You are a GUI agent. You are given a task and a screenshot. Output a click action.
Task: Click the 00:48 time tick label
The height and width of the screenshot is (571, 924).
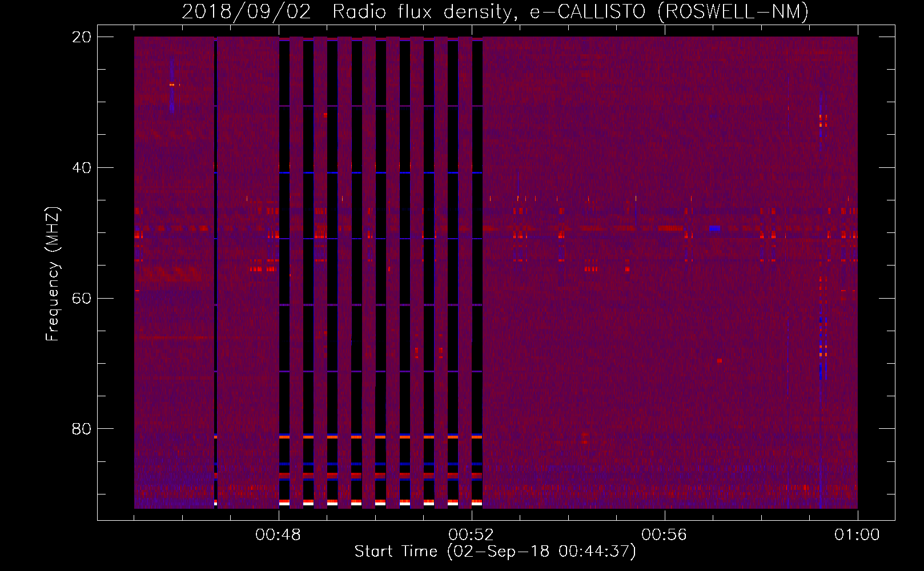point(278,535)
